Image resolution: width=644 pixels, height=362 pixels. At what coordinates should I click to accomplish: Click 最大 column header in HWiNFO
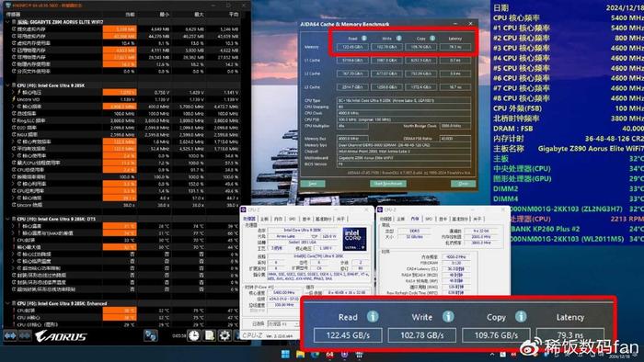point(199,15)
